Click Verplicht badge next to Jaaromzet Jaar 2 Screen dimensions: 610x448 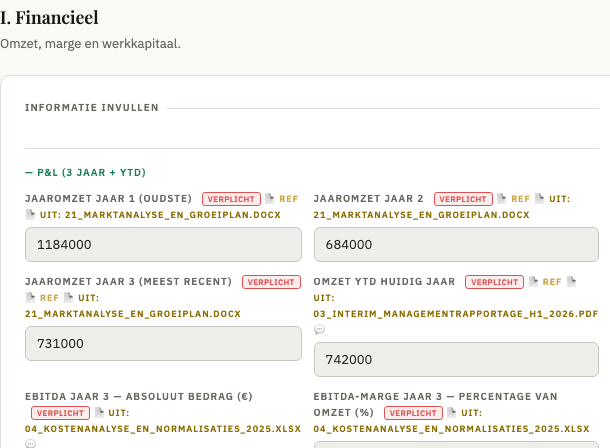pos(463,199)
